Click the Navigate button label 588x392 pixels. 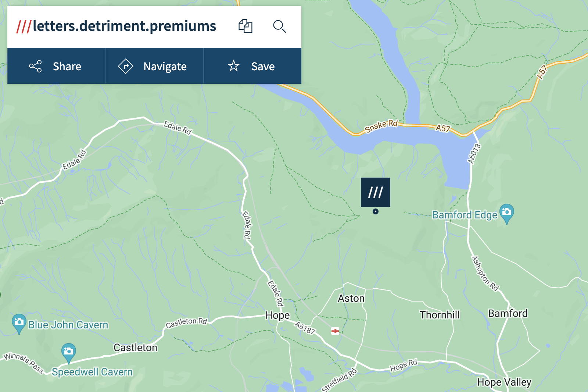tap(165, 67)
